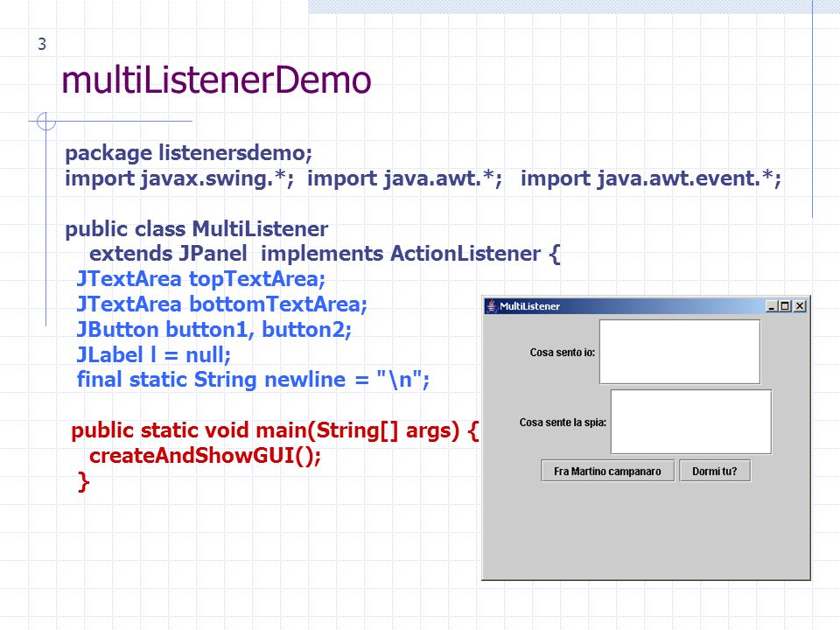Click the Fra Martino campanaro button

coord(607,471)
